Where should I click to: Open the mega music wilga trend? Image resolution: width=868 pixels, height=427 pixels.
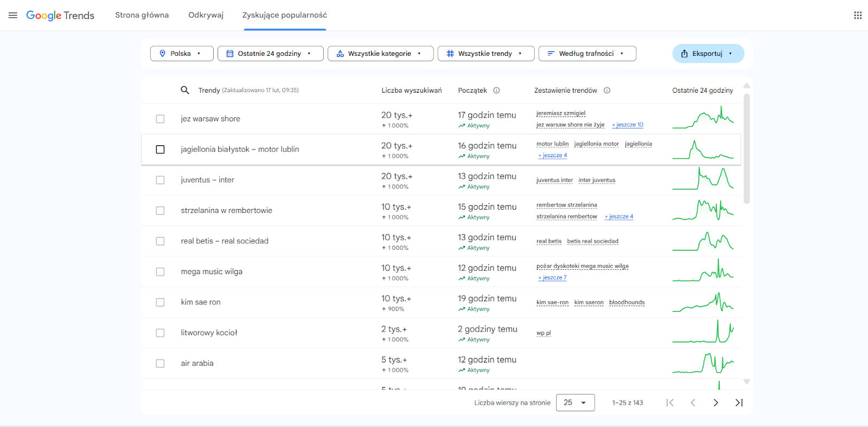coord(212,271)
